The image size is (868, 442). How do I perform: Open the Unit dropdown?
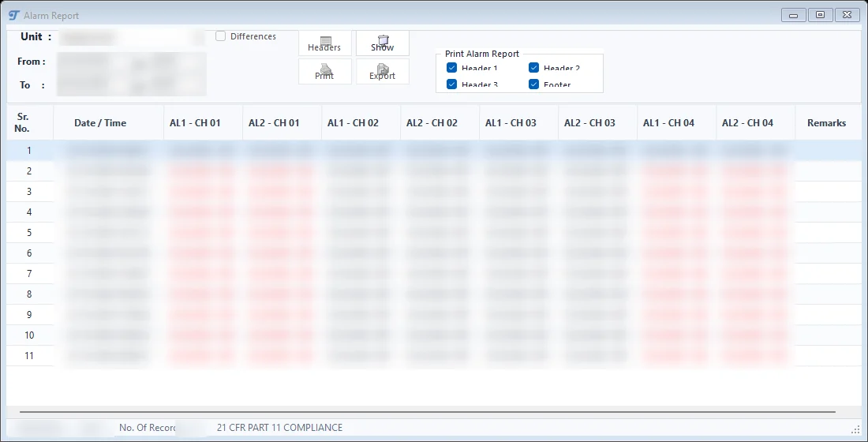pos(132,38)
